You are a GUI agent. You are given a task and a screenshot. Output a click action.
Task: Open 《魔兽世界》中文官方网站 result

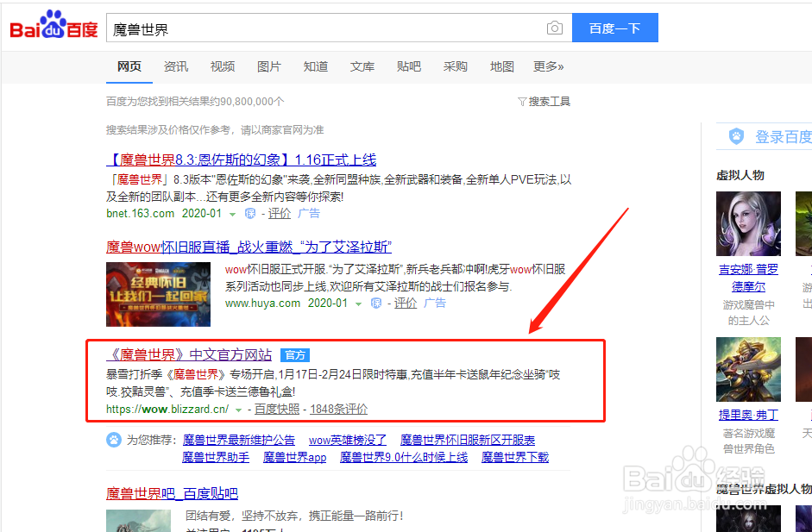click(x=189, y=355)
